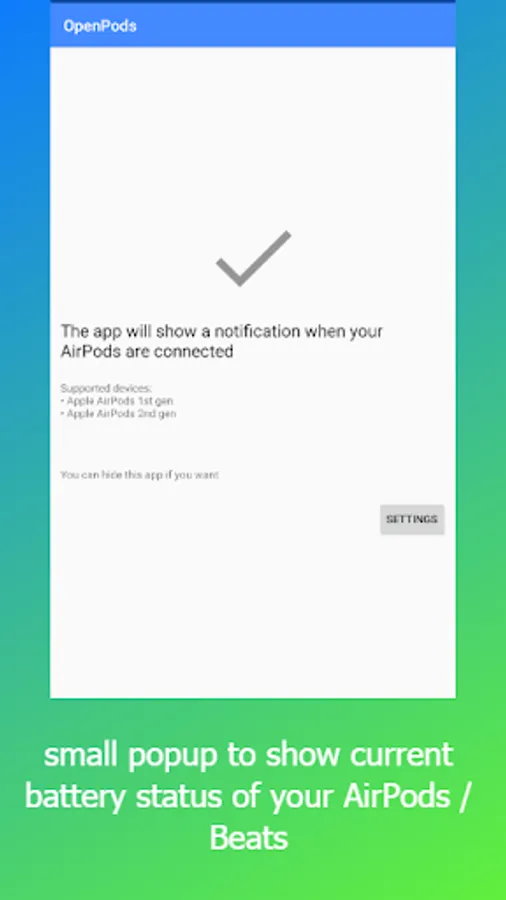
Task: Tap the word 'Beats' in caption
Action: click(x=248, y=837)
